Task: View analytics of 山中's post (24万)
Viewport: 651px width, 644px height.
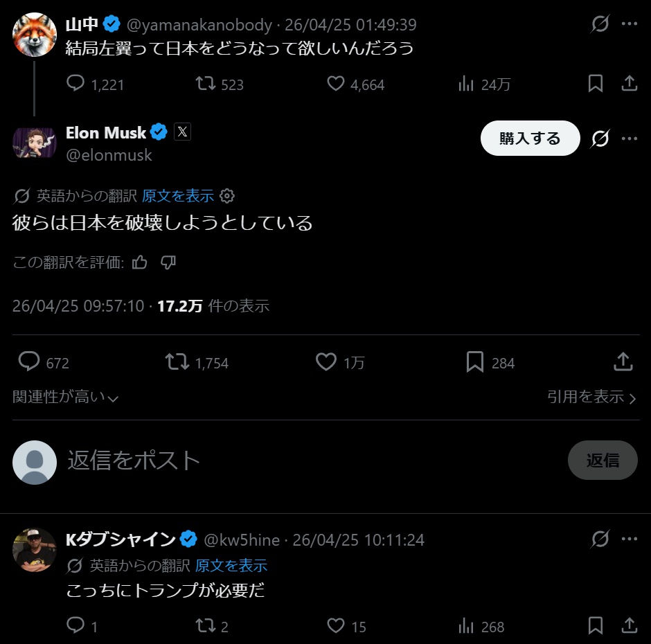Action: pos(466,84)
